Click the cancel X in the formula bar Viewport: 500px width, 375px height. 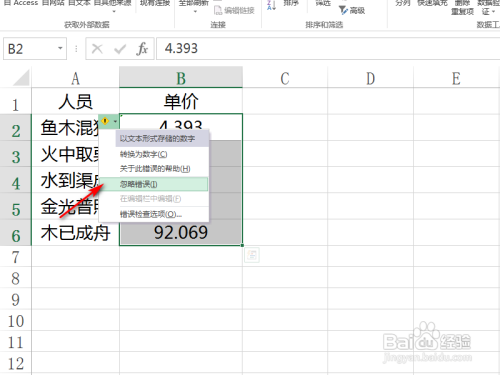point(97,49)
